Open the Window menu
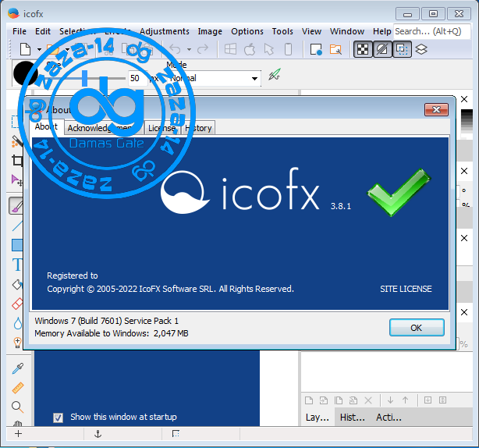This screenshot has height=448, width=479. coord(346,31)
